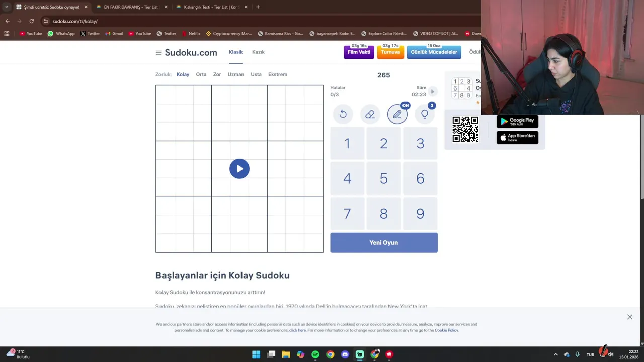Open the Explore Color Palett... bookmark
The width and height of the screenshot is (644, 362).
pyautogui.click(x=383, y=34)
